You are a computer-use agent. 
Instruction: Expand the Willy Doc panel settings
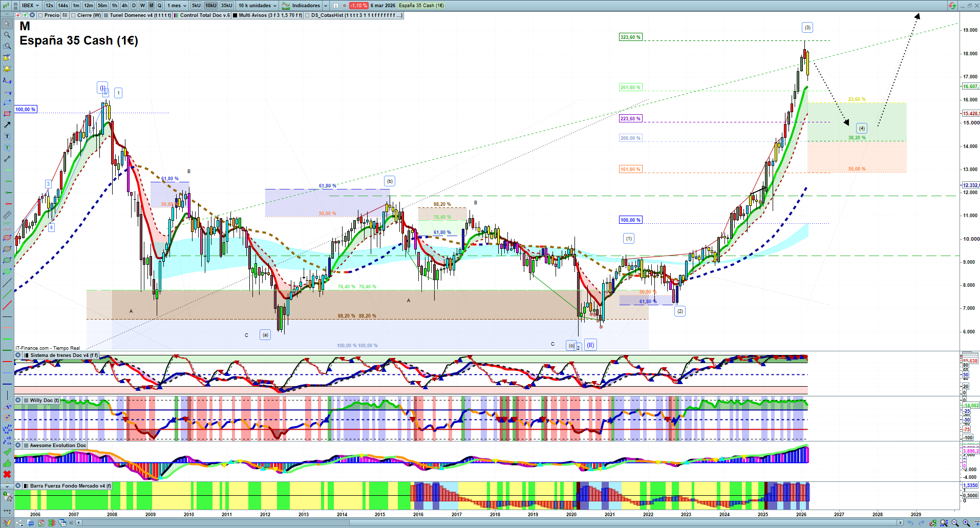18,400
